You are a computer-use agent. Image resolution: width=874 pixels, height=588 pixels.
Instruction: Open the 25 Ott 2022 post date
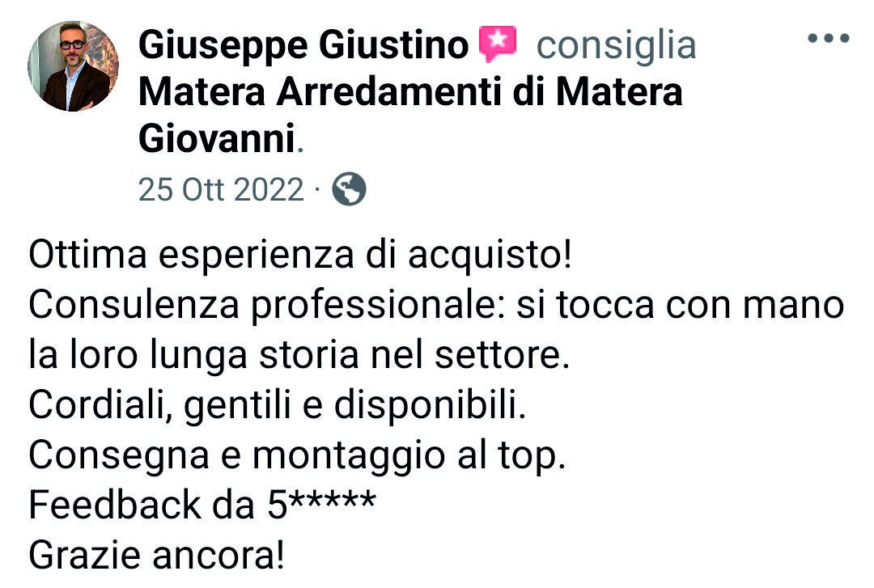coord(221,189)
